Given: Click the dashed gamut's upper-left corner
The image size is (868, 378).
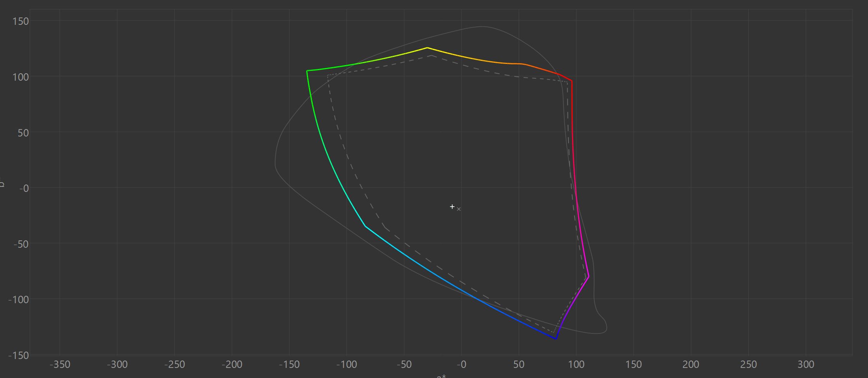Looking at the screenshot, I should point(328,76).
